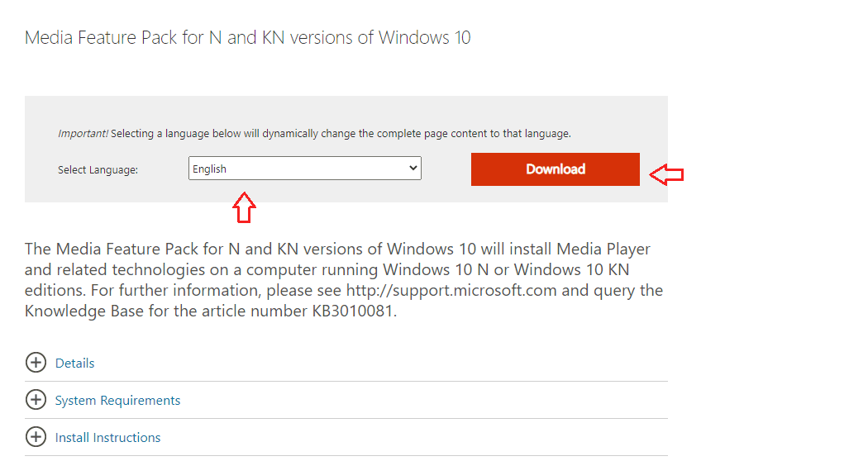This screenshot has width=868, height=461.
Task: Click the Select Language label
Action: (x=98, y=170)
